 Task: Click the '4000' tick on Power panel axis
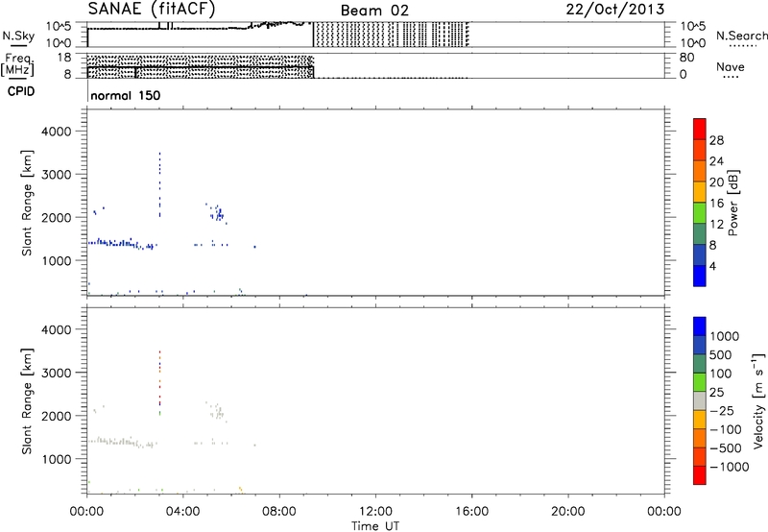point(57,132)
